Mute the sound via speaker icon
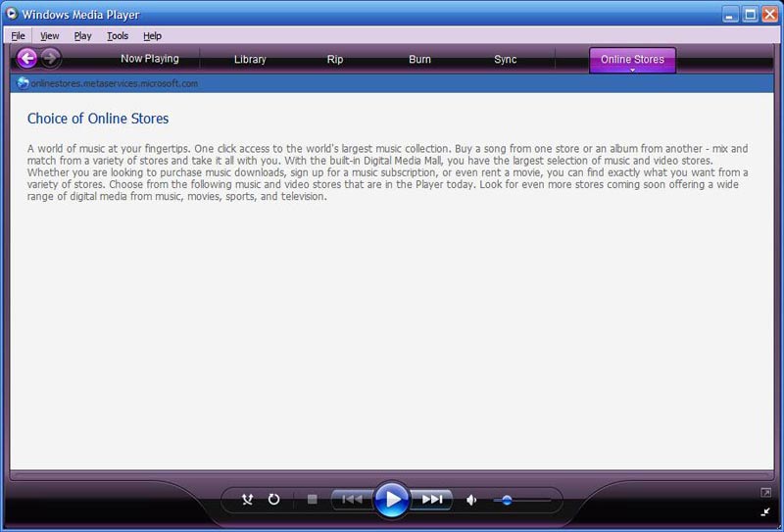This screenshot has height=532, width=784. click(471, 500)
